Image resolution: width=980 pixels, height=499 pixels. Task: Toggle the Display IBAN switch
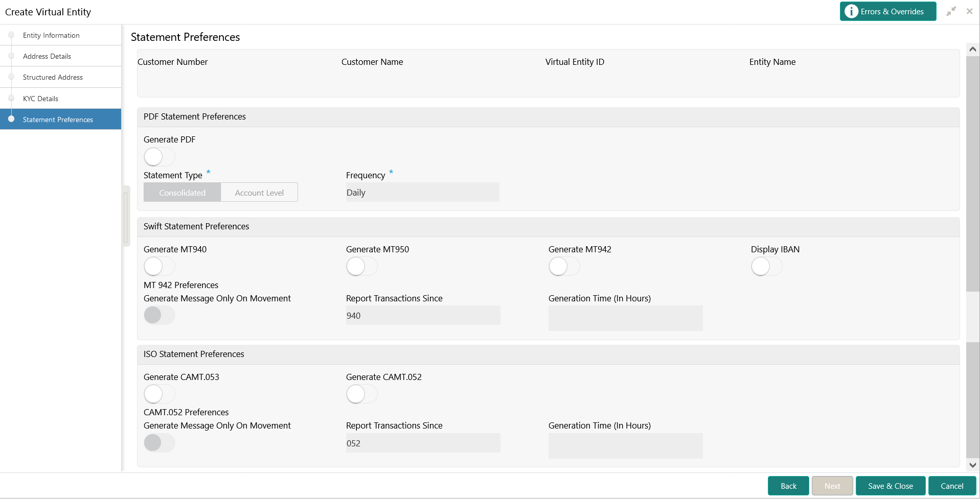click(x=766, y=267)
